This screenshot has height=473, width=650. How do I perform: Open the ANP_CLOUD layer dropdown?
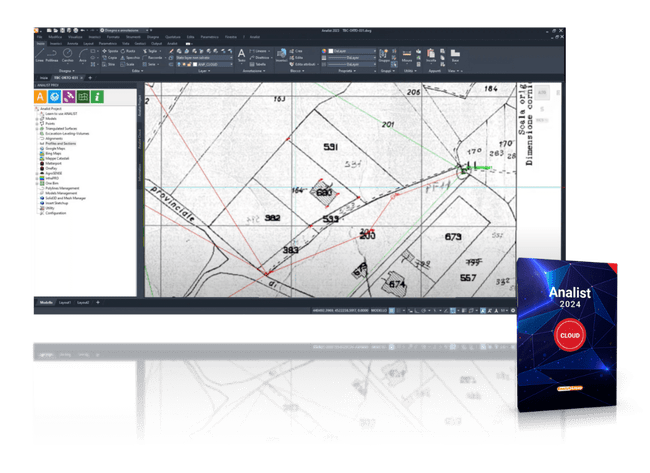point(204,64)
